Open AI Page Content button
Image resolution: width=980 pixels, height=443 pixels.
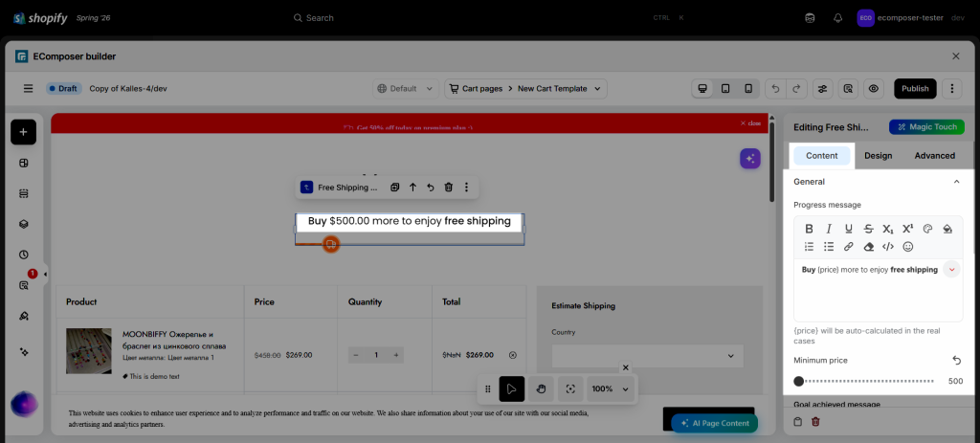coord(714,423)
